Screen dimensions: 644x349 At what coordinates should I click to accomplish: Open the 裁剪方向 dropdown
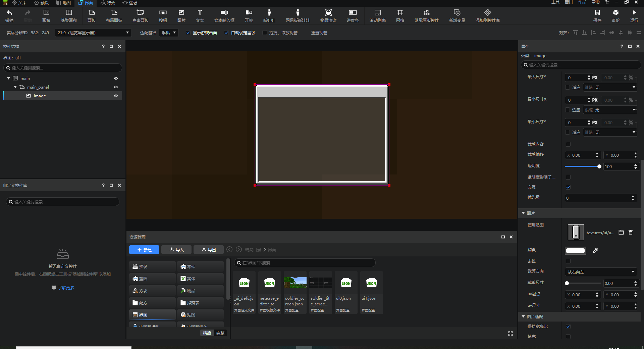coord(600,272)
